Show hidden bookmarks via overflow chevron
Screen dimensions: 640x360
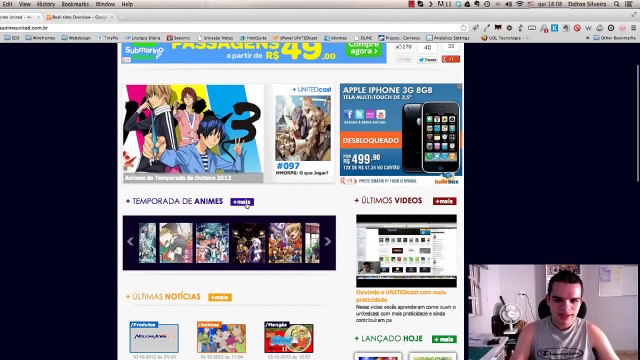pos(587,38)
